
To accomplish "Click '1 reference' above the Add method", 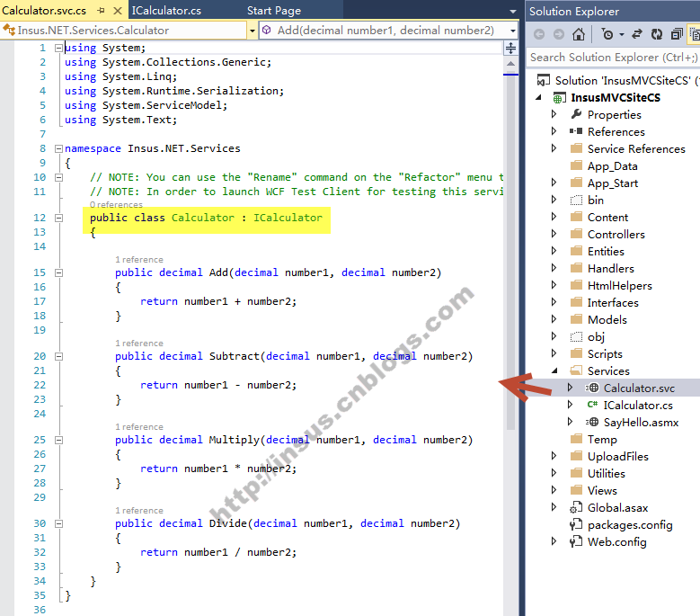I will [x=139, y=260].
